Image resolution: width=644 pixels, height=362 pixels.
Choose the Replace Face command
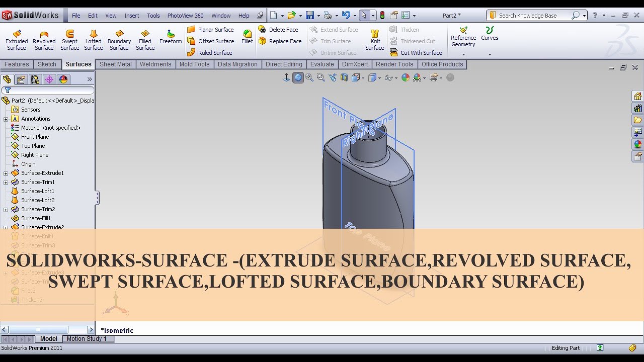click(x=280, y=41)
